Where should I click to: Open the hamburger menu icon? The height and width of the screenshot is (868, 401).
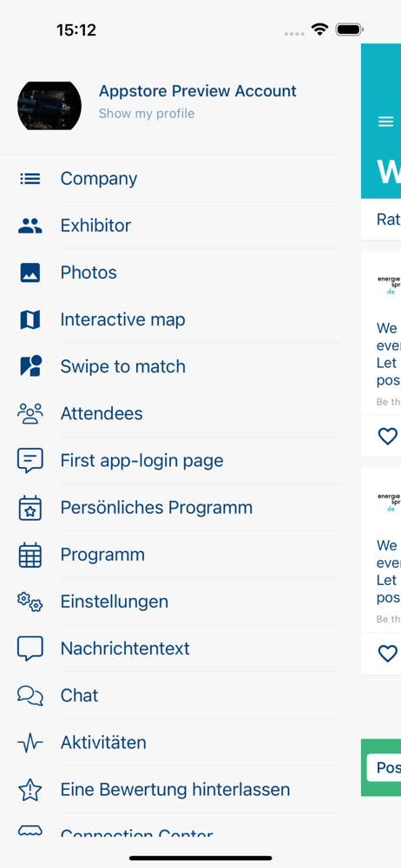pos(385,122)
